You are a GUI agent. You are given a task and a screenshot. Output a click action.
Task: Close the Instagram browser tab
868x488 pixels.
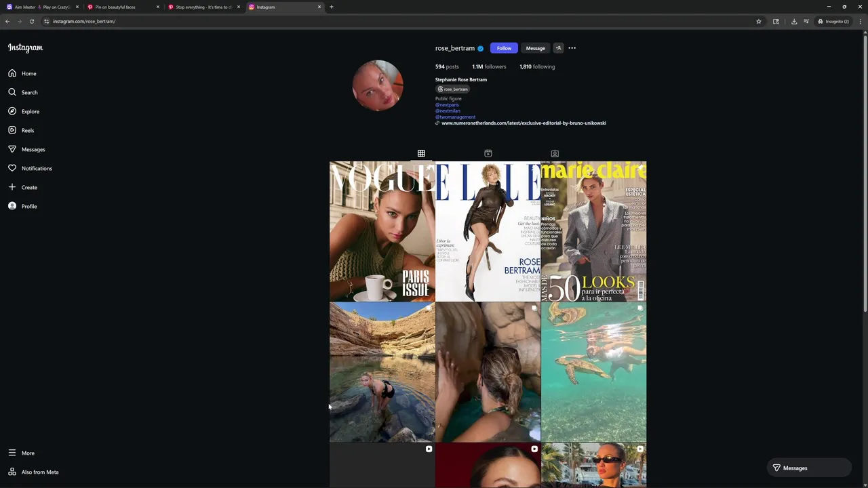(x=319, y=7)
